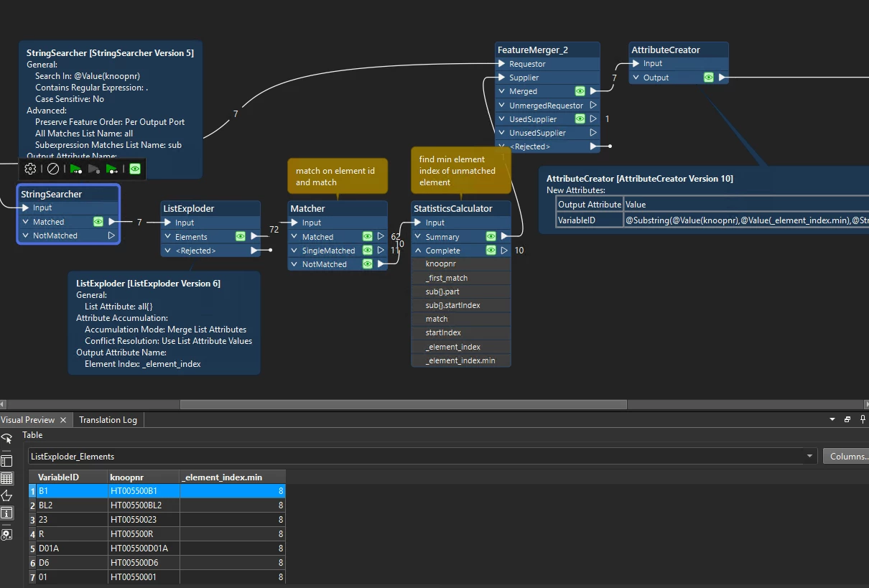Open StringSearcher parameters gear icon

pos(30,169)
